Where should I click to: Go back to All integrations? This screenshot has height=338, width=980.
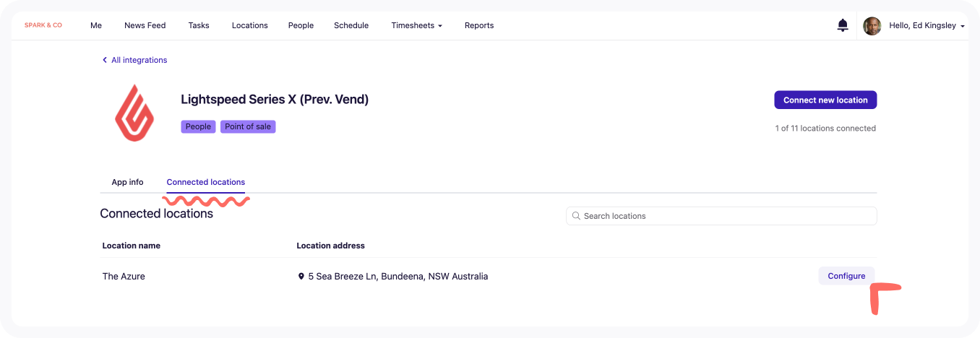[x=134, y=60]
